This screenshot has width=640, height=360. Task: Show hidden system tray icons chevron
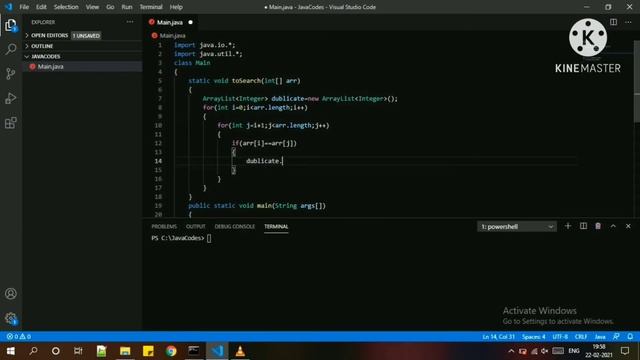point(511,351)
